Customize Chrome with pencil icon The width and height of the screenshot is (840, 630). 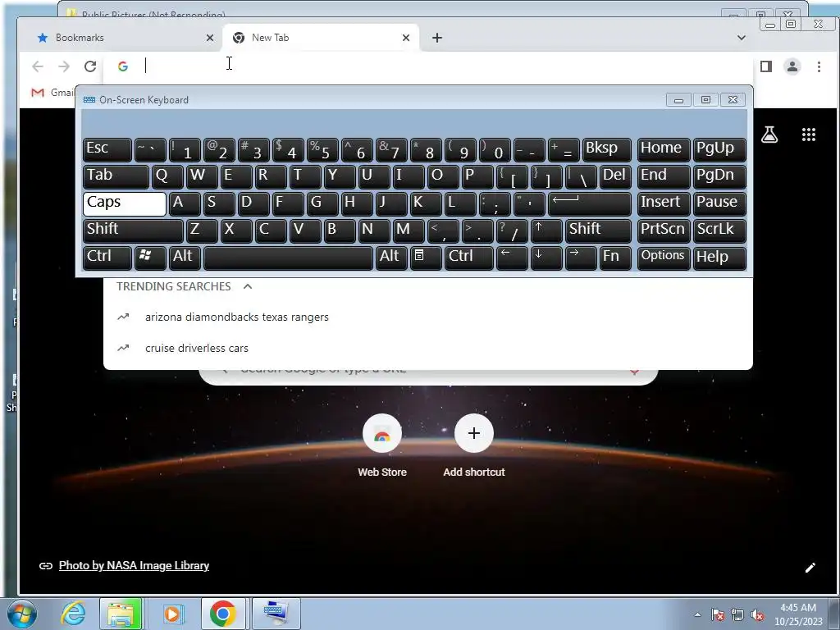tap(810, 568)
